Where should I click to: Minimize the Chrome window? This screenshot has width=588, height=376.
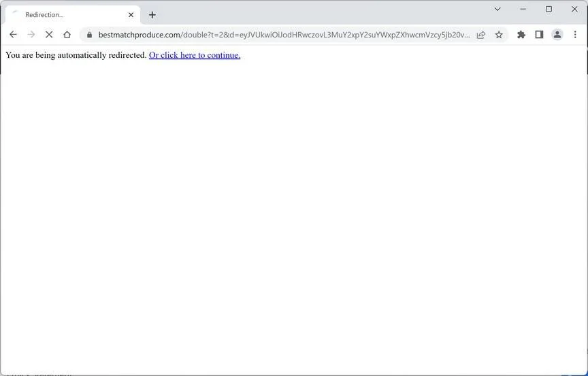tap(523, 9)
